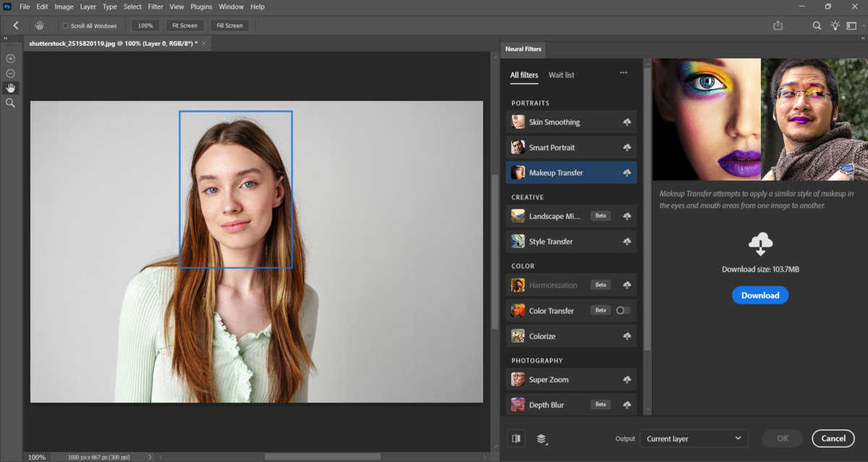Select the Super Zoom filter
Image resolution: width=868 pixels, height=462 pixels.
tap(571, 380)
